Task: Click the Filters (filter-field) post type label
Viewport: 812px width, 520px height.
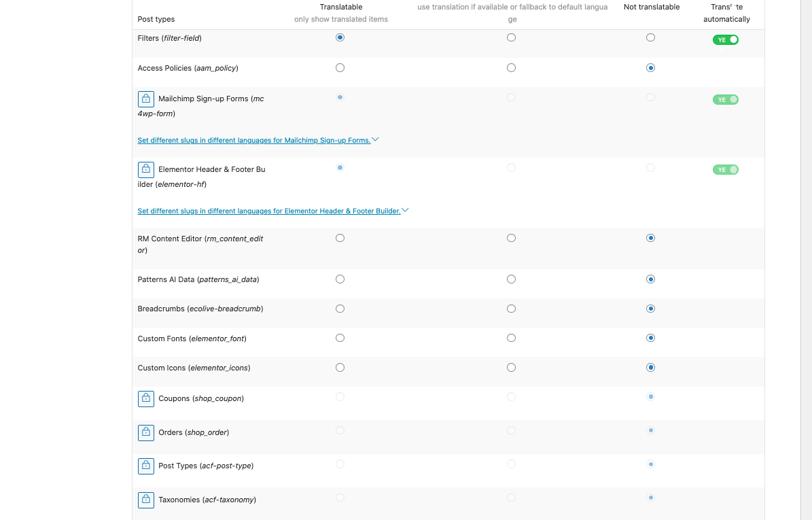Action: coord(170,38)
